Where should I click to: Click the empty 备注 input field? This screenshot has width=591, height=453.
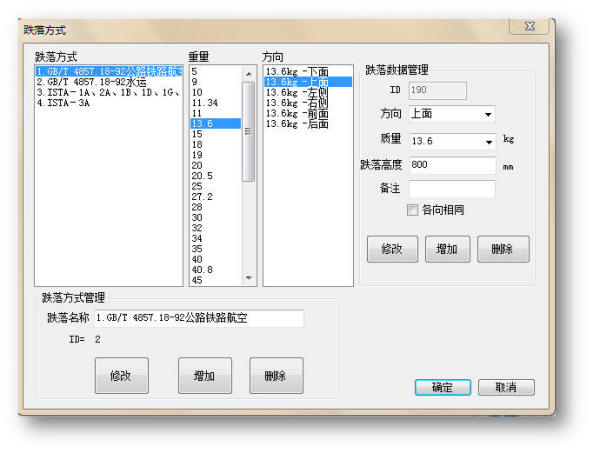(452, 188)
